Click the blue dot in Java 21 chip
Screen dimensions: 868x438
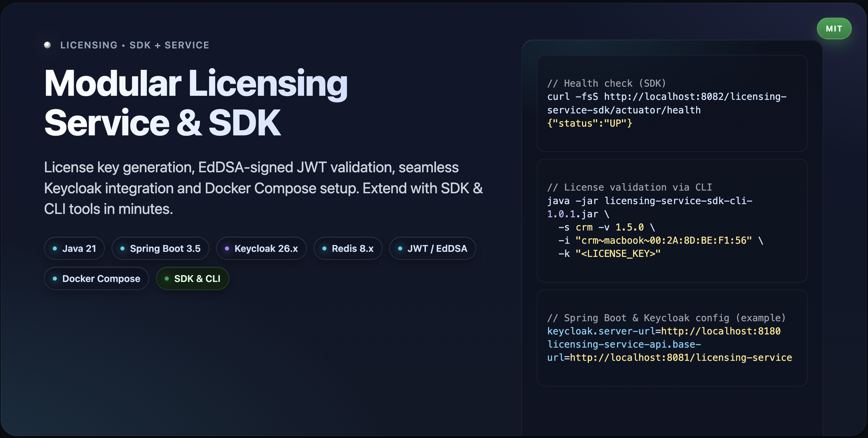[x=55, y=248]
